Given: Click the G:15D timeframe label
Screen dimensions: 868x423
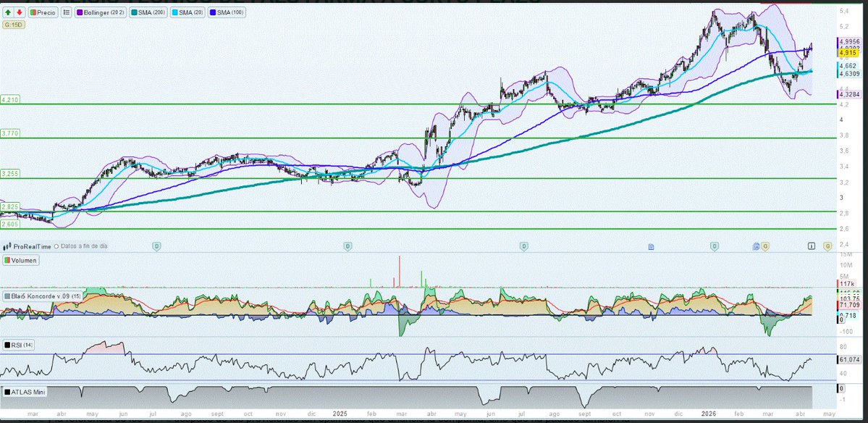Looking at the screenshot, I should tap(13, 24).
